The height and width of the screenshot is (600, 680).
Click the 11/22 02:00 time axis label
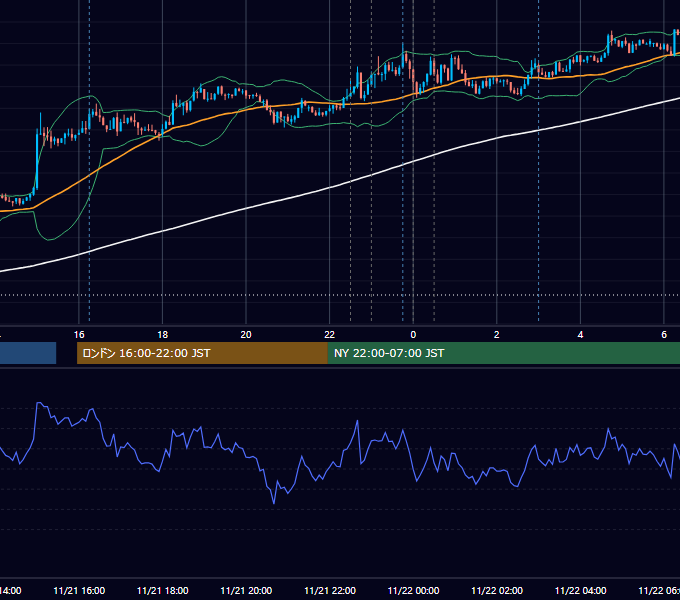point(497,590)
